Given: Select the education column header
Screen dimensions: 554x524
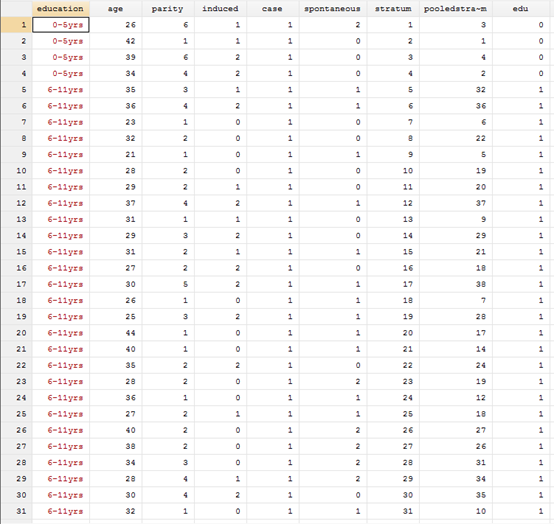Looking at the screenshot, I should click(60, 9).
